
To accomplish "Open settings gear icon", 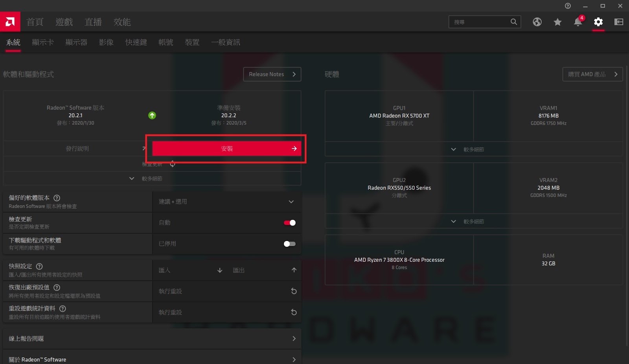I will click(598, 22).
